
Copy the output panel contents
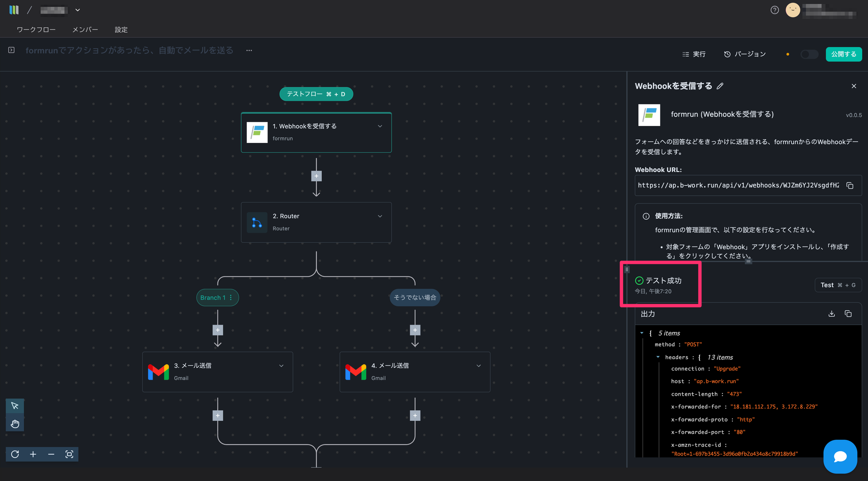(x=848, y=314)
